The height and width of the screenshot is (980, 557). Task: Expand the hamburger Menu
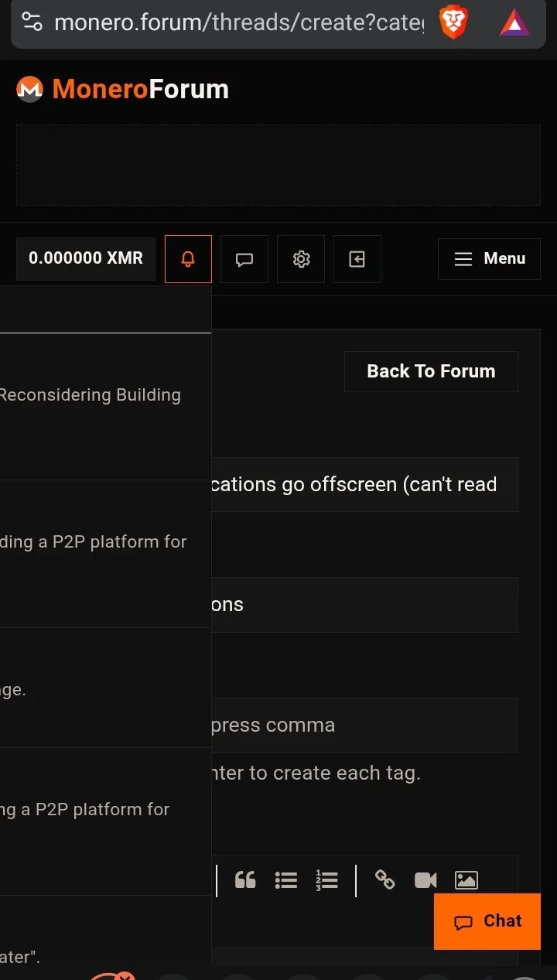tap(489, 259)
